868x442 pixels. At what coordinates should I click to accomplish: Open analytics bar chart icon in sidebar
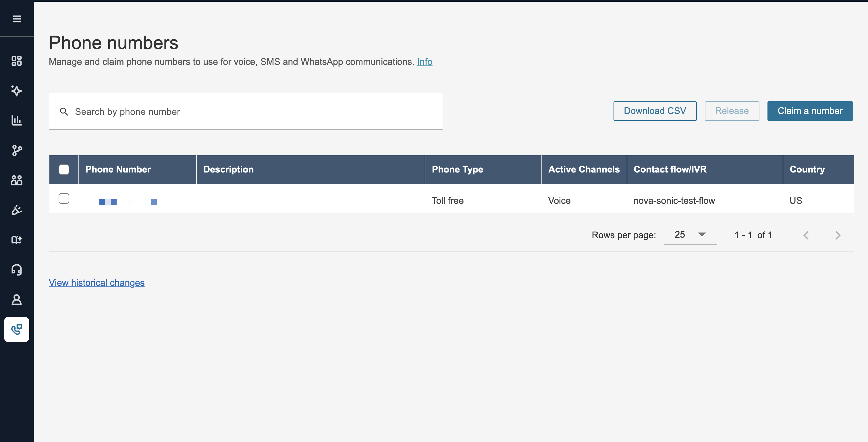tap(16, 120)
